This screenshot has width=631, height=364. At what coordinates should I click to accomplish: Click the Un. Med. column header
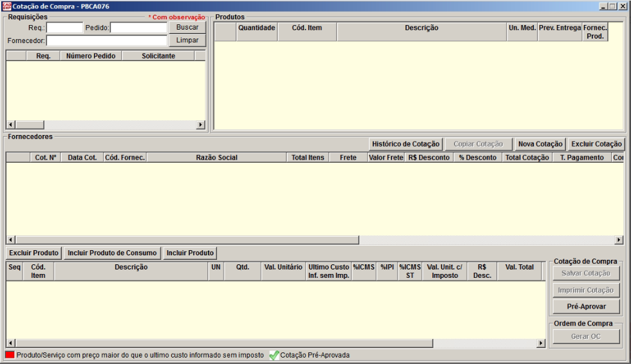click(x=522, y=32)
